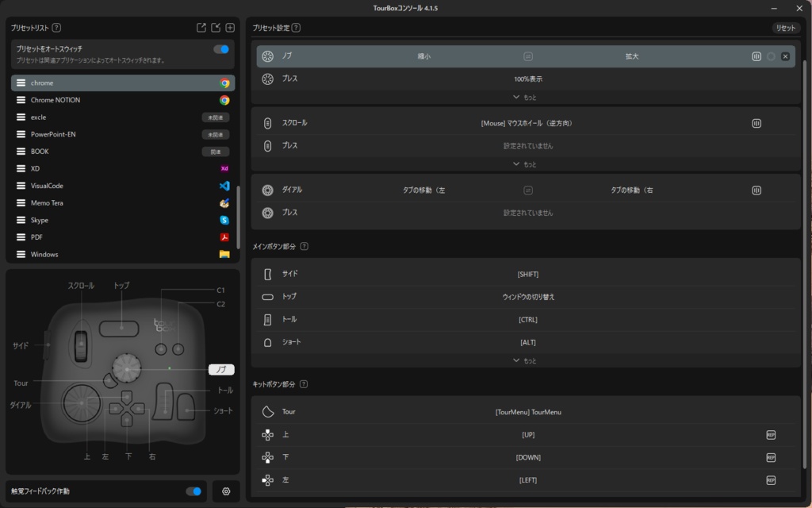Click 未関連 badge on PowerPoint-EN preset

click(216, 135)
